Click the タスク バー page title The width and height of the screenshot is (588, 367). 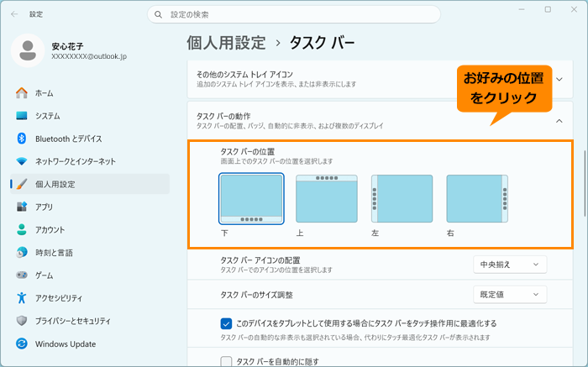point(322,43)
